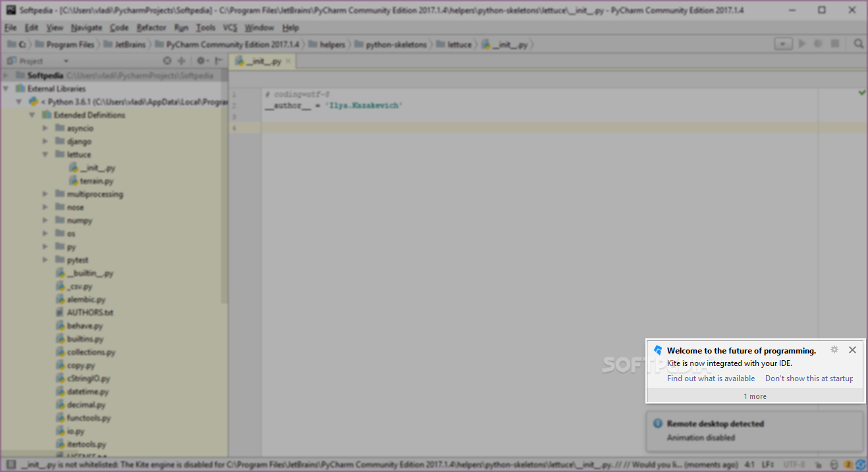
Task: Open the event log notification badge
Action: (x=850, y=465)
